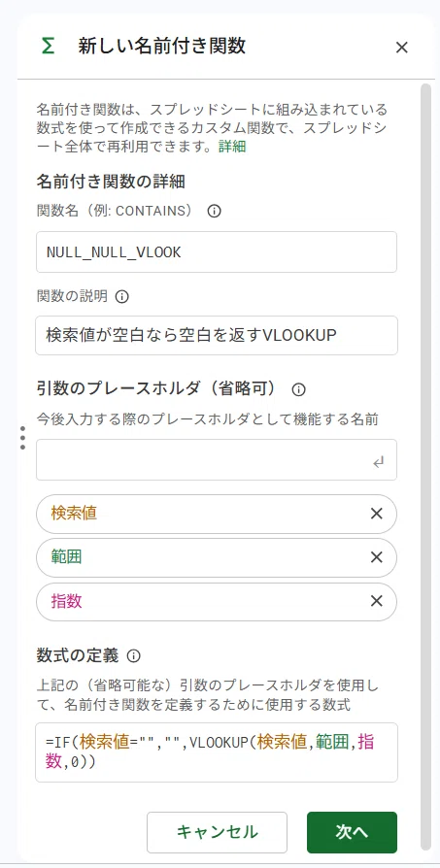Remove the 範囲 placeholder chip
Viewport: 440px width, 868px height.
click(376, 557)
